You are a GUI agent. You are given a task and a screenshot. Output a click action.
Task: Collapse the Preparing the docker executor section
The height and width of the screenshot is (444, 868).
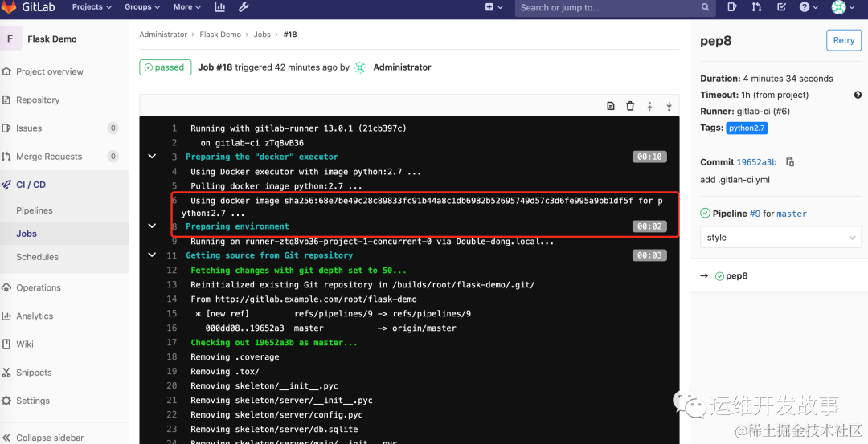click(x=152, y=157)
